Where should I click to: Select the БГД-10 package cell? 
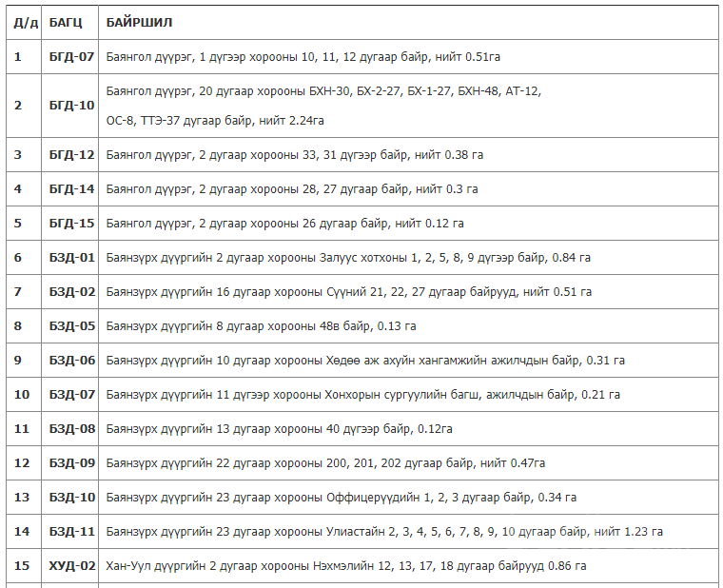pyautogui.click(x=71, y=105)
